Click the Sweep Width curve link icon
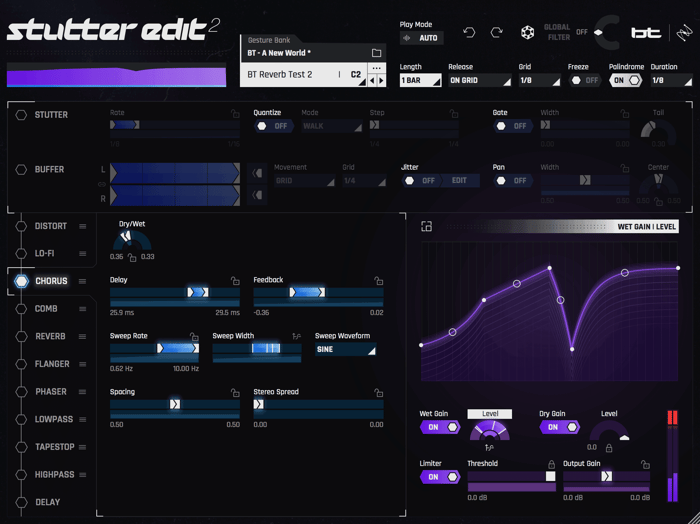This screenshot has width=700, height=524. [296, 337]
